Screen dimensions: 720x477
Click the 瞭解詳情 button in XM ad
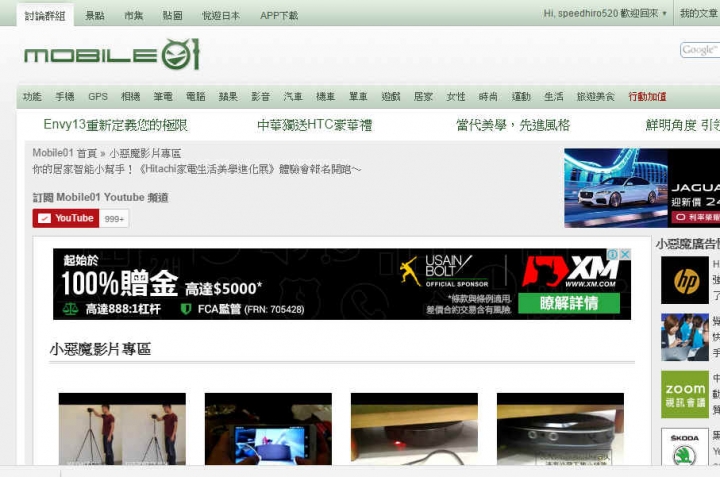point(569,303)
